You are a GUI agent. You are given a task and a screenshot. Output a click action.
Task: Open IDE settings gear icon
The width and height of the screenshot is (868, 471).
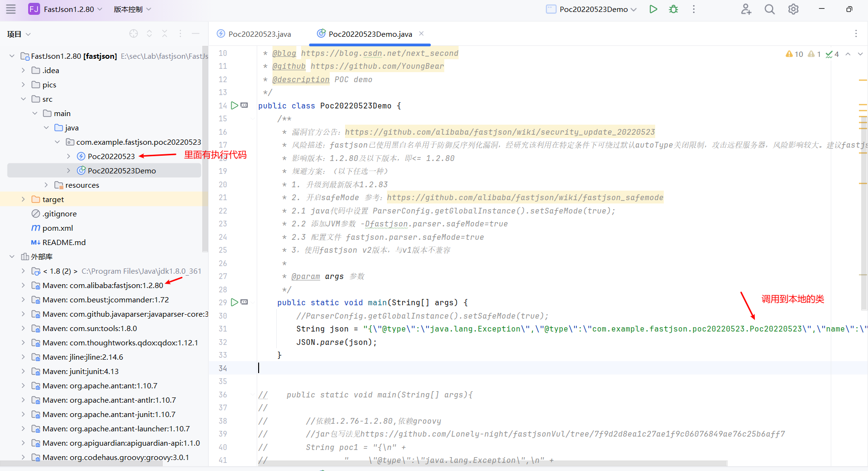pyautogui.click(x=793, y=9)
